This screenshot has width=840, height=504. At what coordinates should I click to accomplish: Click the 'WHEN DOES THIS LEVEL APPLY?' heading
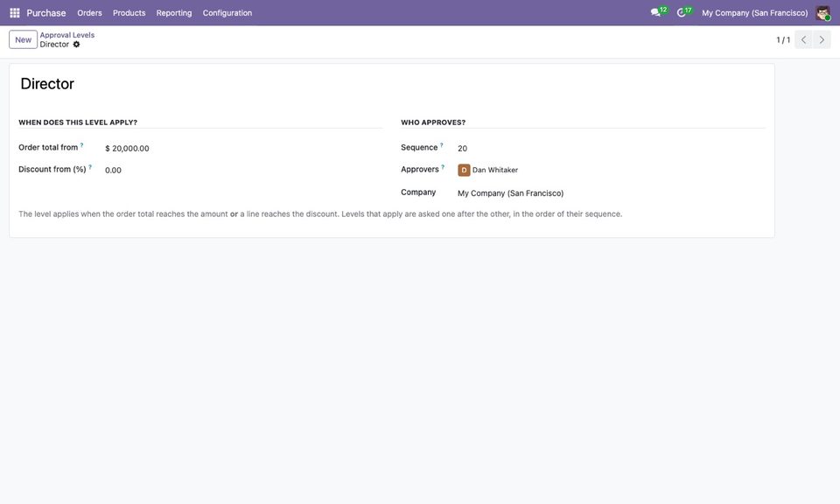[x=78, y=122]
